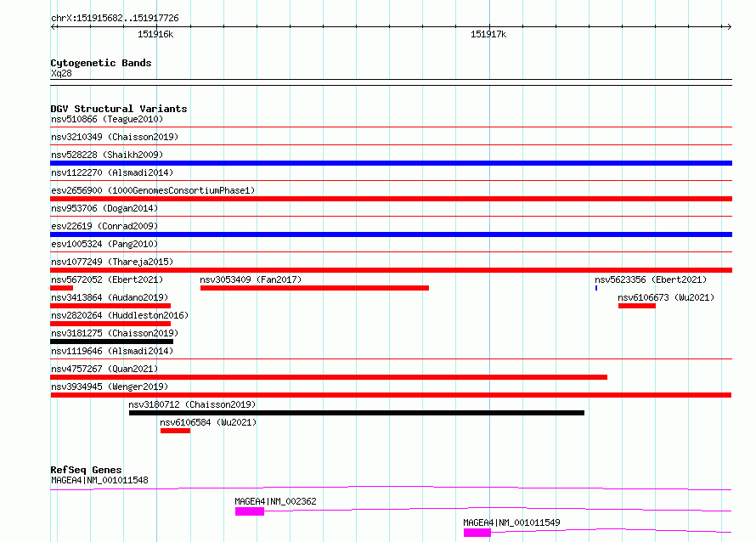
Task: Click the red bar under nsv3413864
Action: coord(110,306)
